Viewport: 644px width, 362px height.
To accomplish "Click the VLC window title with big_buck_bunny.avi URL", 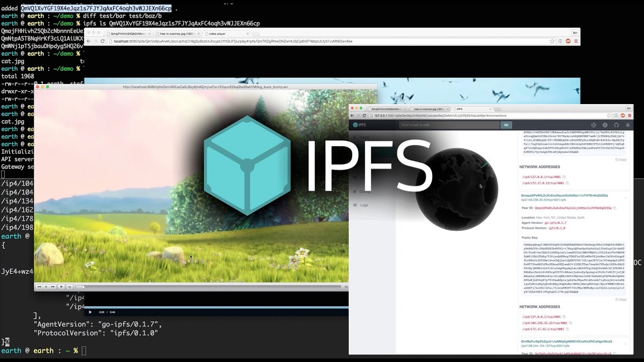I will (x=205, y=87).
